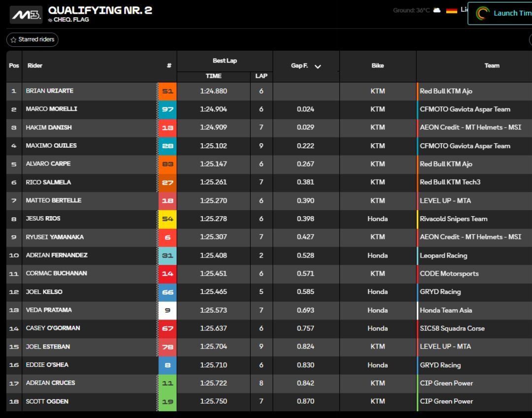Click team Red Bull KTM Tech3
Image resolution: width=532 pixels, height=418 pixels.
click(x=450, y=182)
